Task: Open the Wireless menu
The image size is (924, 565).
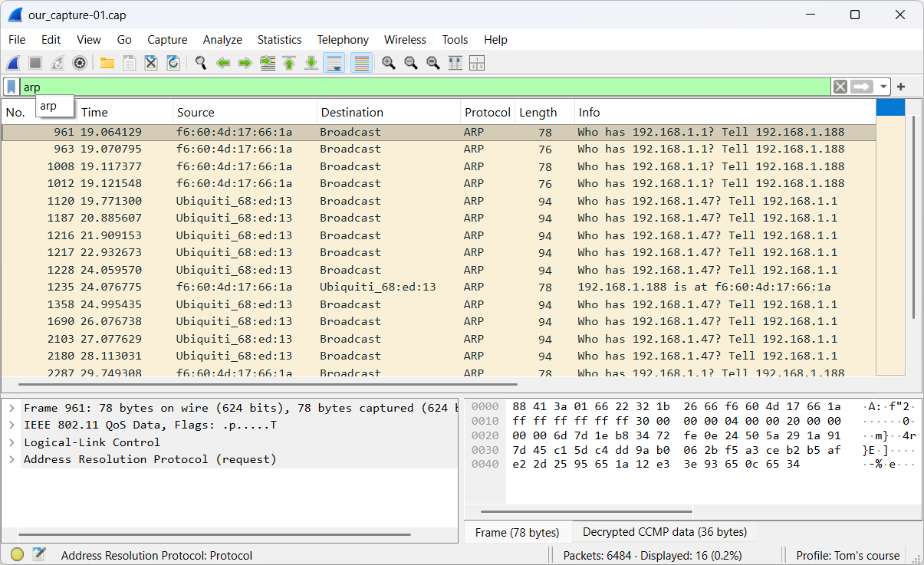Action: [x=405, y=40]
